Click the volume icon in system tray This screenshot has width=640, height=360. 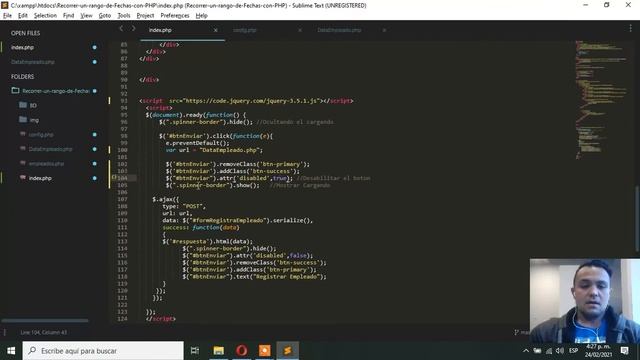560,351
